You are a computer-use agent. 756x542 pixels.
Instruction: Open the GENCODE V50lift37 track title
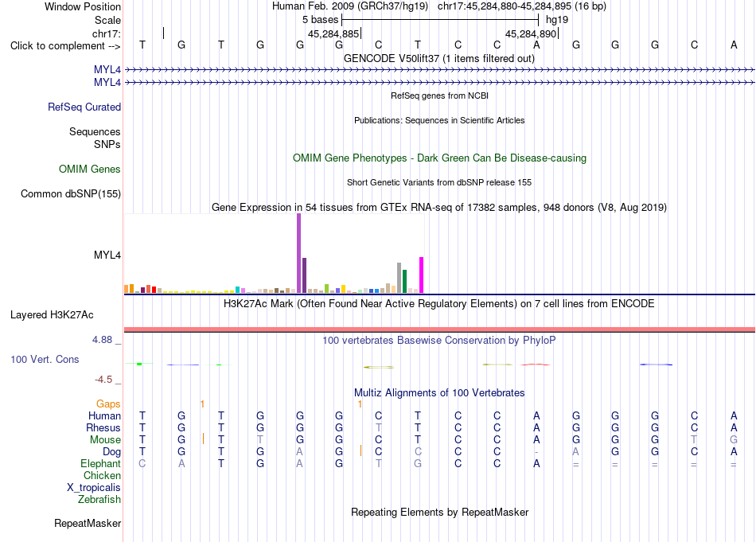(x=439, y=58)
